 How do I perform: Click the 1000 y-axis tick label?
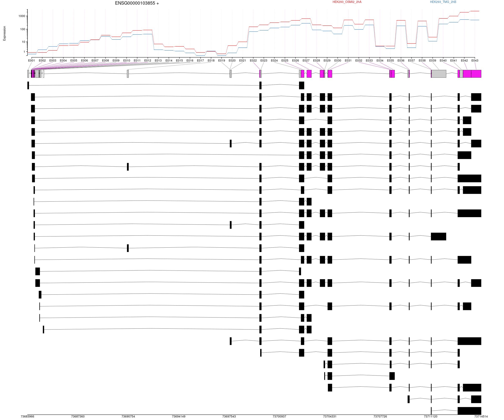(x=22, y=16)
